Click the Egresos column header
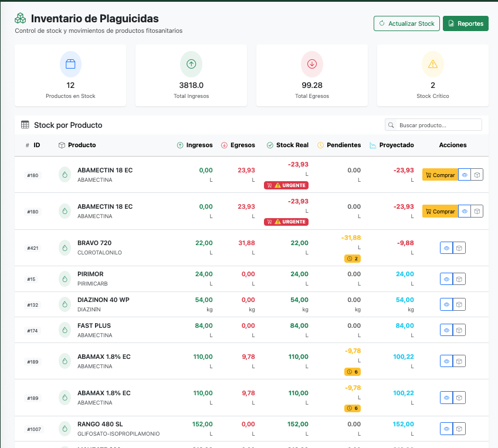The image size is (498, 448). pos(238,145)
